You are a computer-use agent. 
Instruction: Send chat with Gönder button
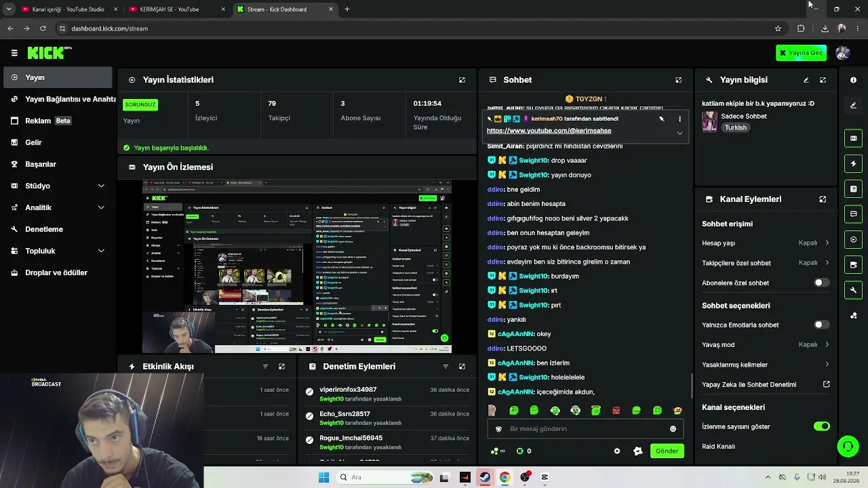pos(667,451)
